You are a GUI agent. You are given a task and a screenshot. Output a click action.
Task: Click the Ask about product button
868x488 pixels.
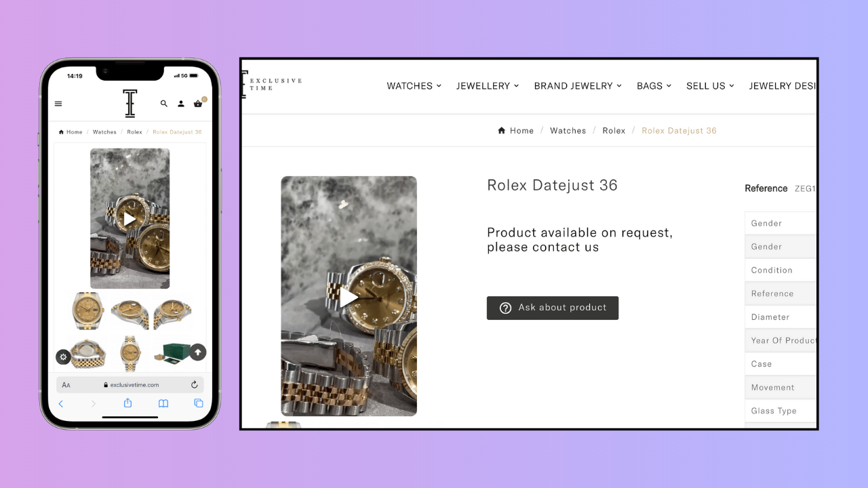tap(553, 308)
